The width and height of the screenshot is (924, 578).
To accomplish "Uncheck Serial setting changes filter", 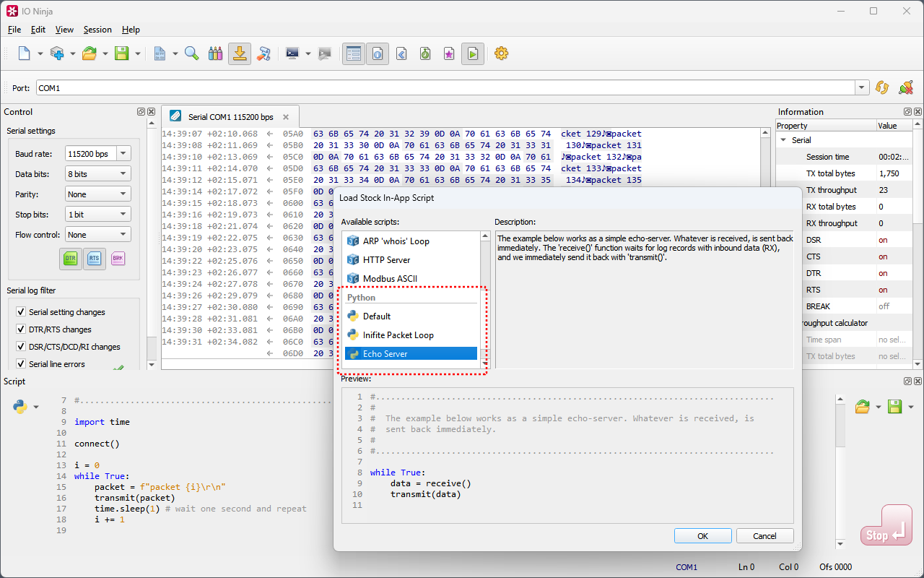I will pos(21,312).
